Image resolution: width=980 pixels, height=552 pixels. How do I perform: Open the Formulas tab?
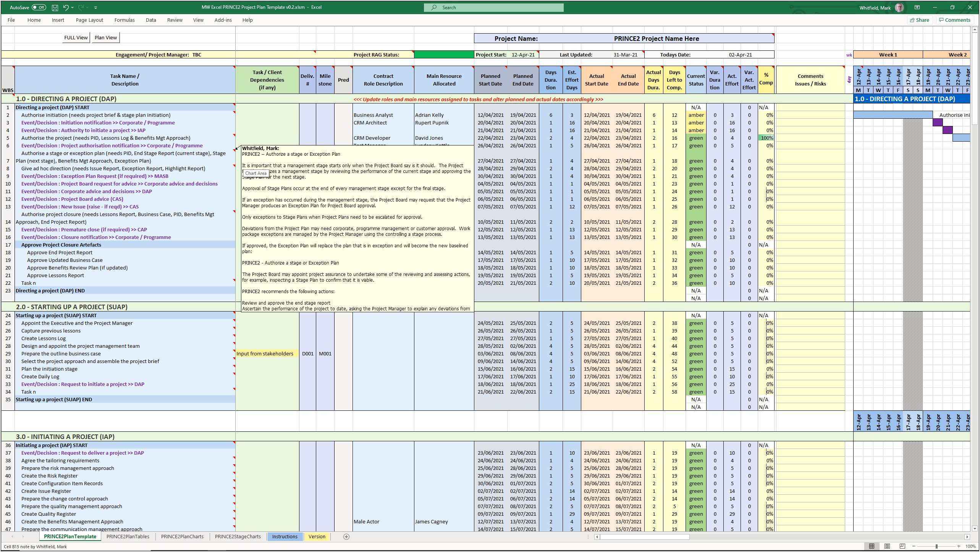(x=125, y=20)
